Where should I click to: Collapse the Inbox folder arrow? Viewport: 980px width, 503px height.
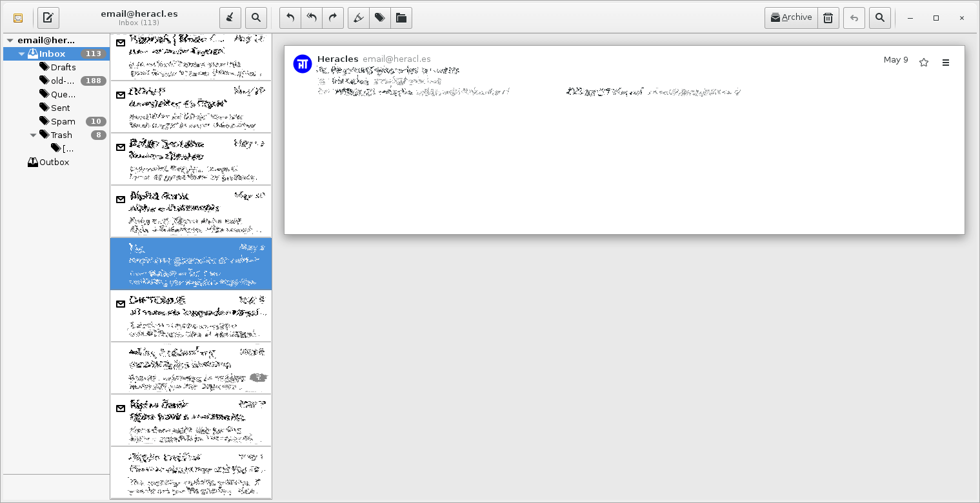[21, 54]
